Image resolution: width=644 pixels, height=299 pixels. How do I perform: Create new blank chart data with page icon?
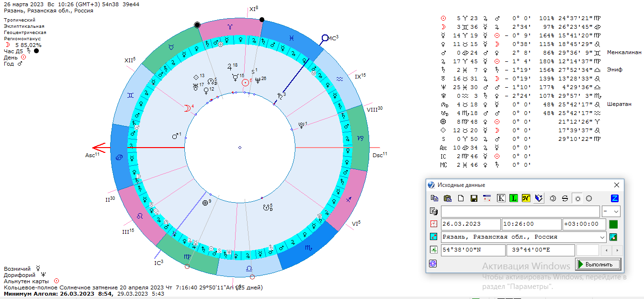[461, 198]
